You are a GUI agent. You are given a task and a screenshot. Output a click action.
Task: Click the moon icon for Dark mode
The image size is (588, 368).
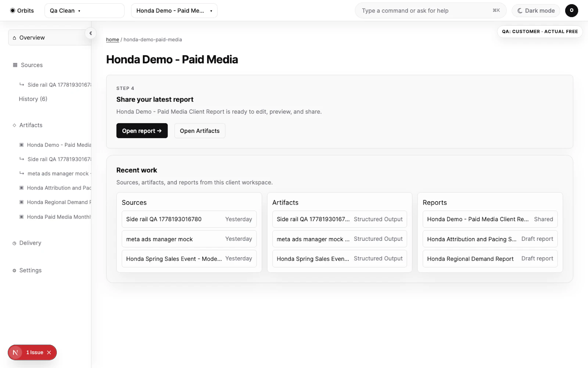tap(520, 11)
